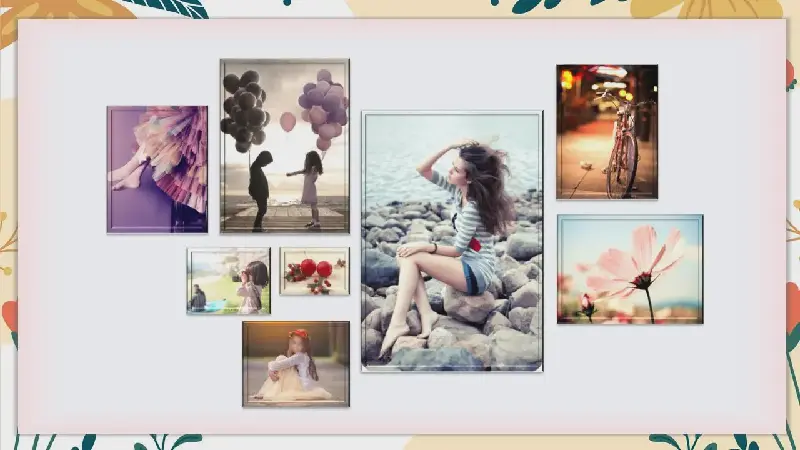Screen dimensions: 800x450
Task: Select the purple tutu skirt photo
Action: [157, 169]
